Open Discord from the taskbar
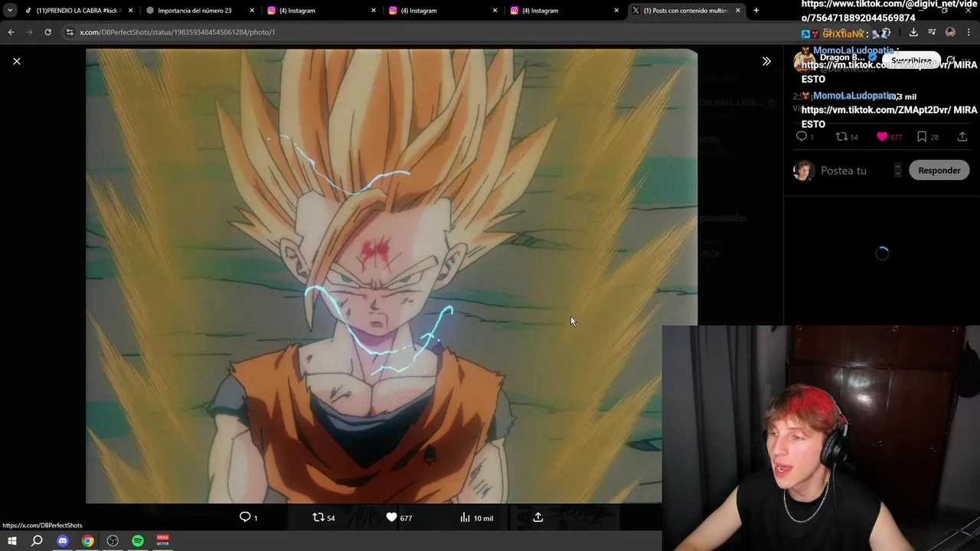980x551 pixels. 63,541
